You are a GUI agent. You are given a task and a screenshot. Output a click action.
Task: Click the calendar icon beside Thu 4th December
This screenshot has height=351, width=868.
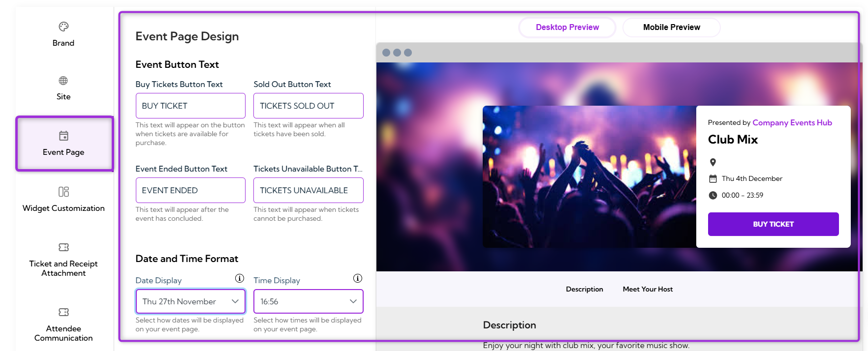[713, 178]
